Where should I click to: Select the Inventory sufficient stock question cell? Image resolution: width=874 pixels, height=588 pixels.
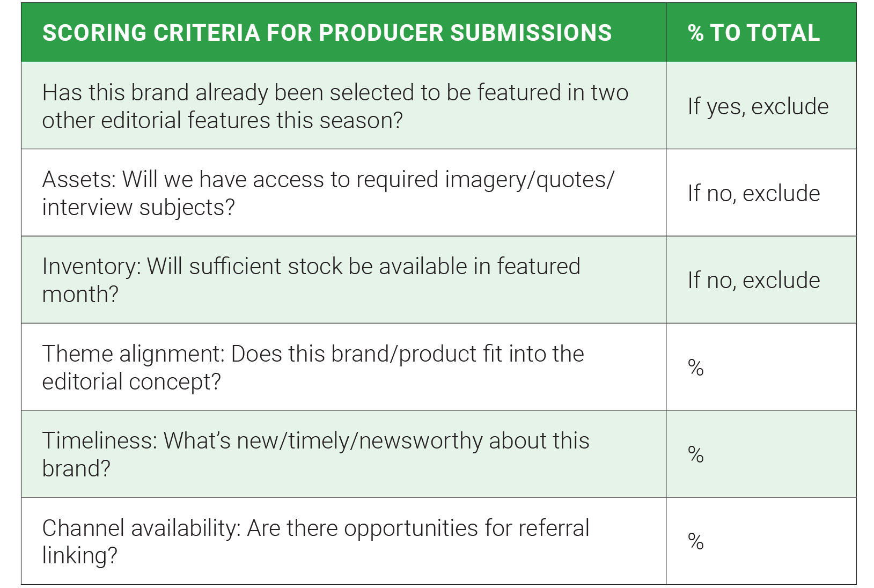(x=343, y=280)
